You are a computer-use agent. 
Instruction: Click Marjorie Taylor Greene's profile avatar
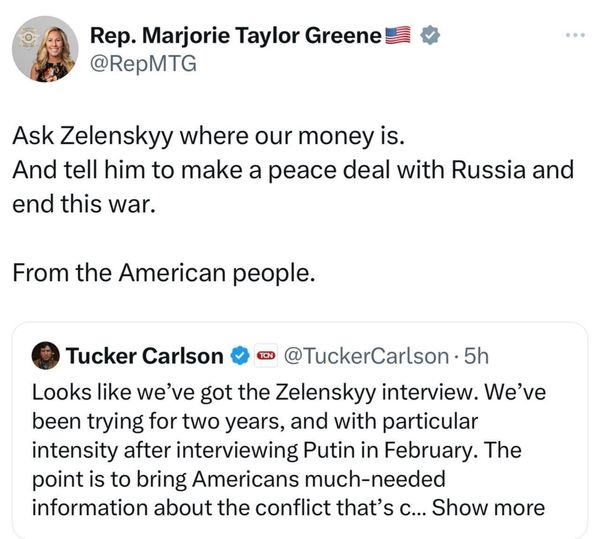pos(45,49)
